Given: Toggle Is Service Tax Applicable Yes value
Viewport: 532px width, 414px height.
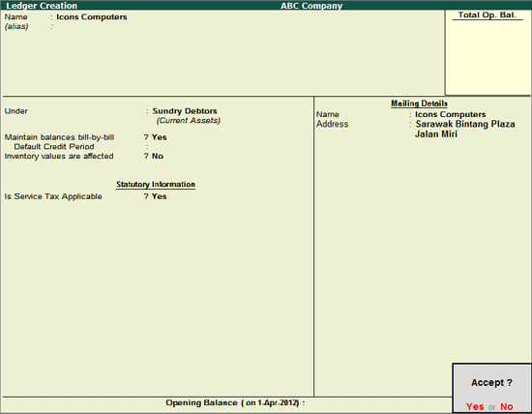Looking at the screenshot, I should 160,196.
